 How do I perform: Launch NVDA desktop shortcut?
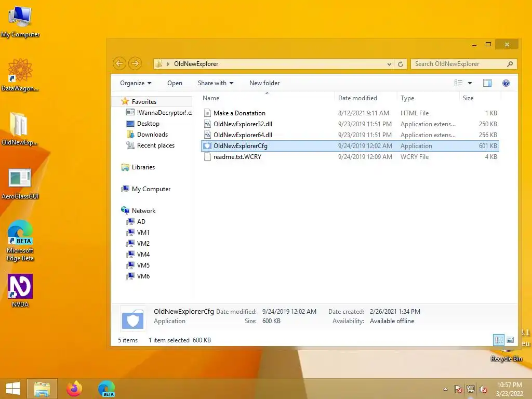point(20,290)
